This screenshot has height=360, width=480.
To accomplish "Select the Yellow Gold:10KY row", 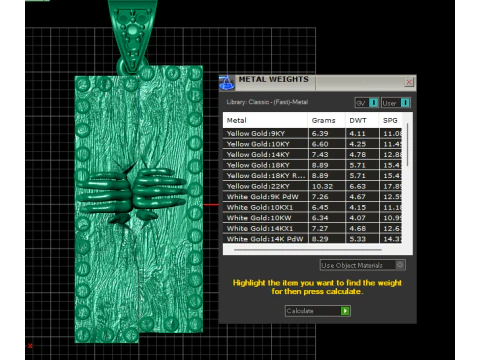I will [312, 144].
